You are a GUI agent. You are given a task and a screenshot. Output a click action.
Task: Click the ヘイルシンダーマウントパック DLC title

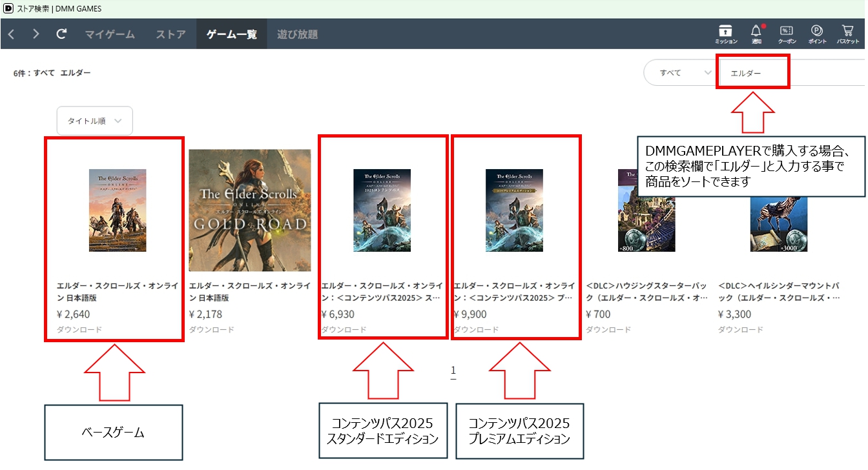(779, 292)
